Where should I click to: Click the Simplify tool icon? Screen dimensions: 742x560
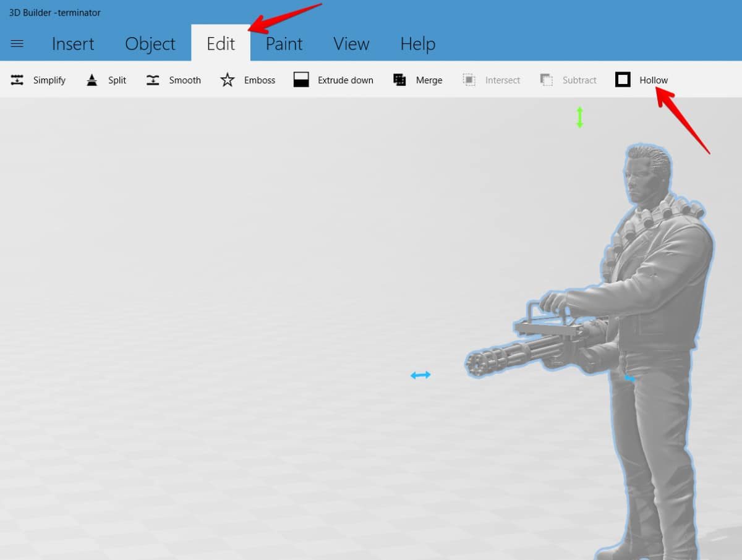click(x=17, y=80)
